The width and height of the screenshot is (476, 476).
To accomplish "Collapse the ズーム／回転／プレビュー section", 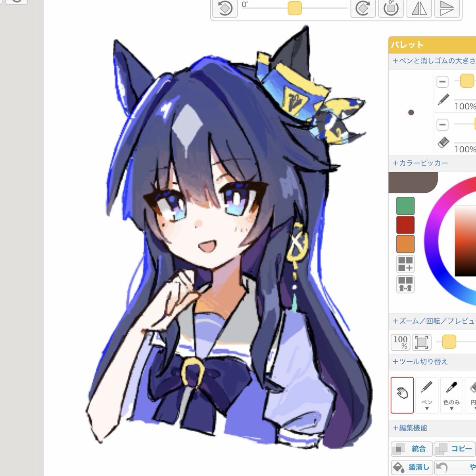I will click(x=434, y=321).
